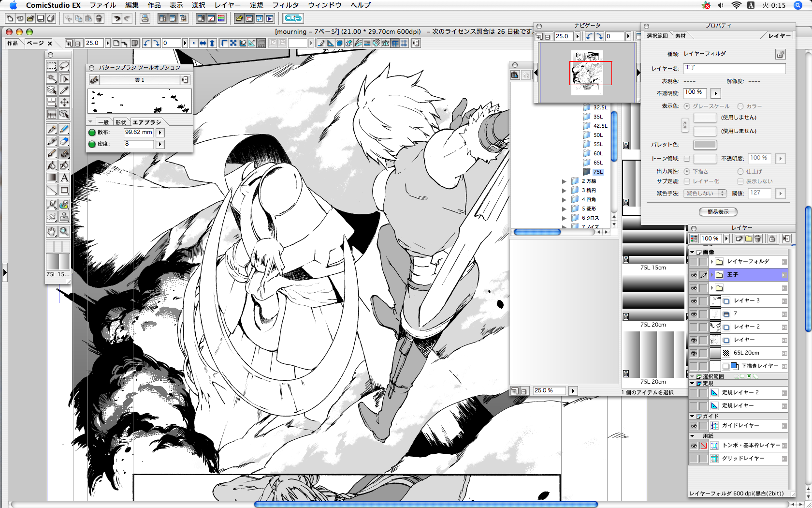Image resolution: width=812 pixels, height=508 pixels.
Task: Select the 仕上げ output attribute radio
Action: tap(740, 171)
